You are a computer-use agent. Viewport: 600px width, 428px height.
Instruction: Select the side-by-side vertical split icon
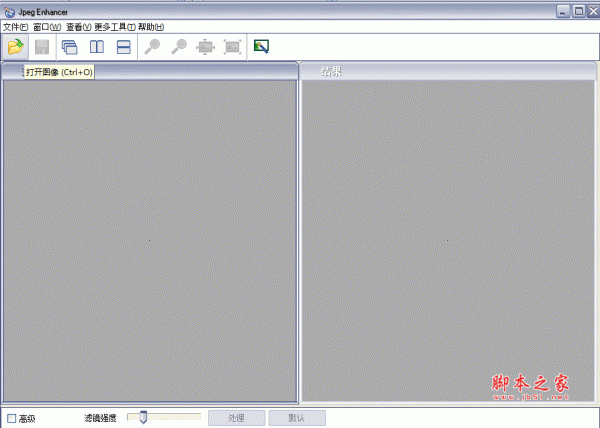[97, 47]
